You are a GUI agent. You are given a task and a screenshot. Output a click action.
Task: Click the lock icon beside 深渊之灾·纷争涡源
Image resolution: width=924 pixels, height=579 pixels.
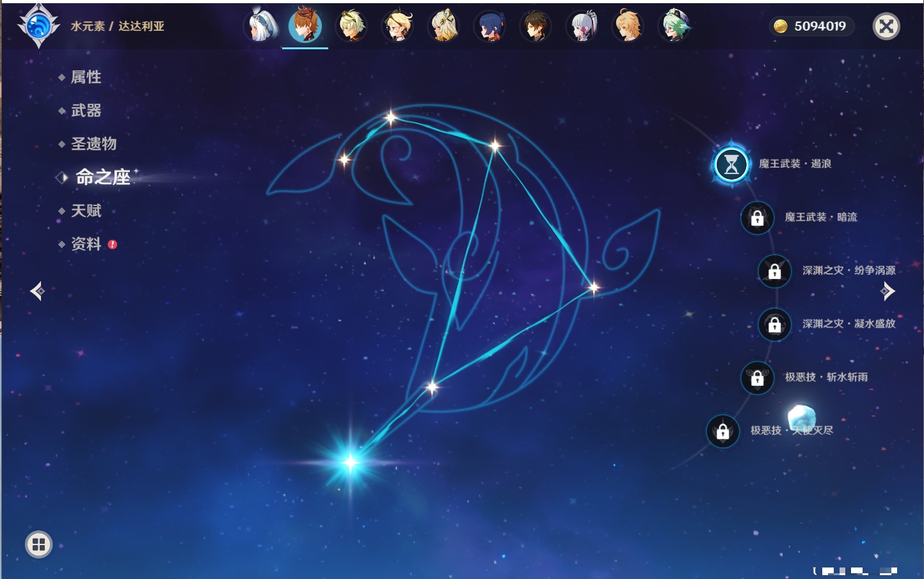774,271
